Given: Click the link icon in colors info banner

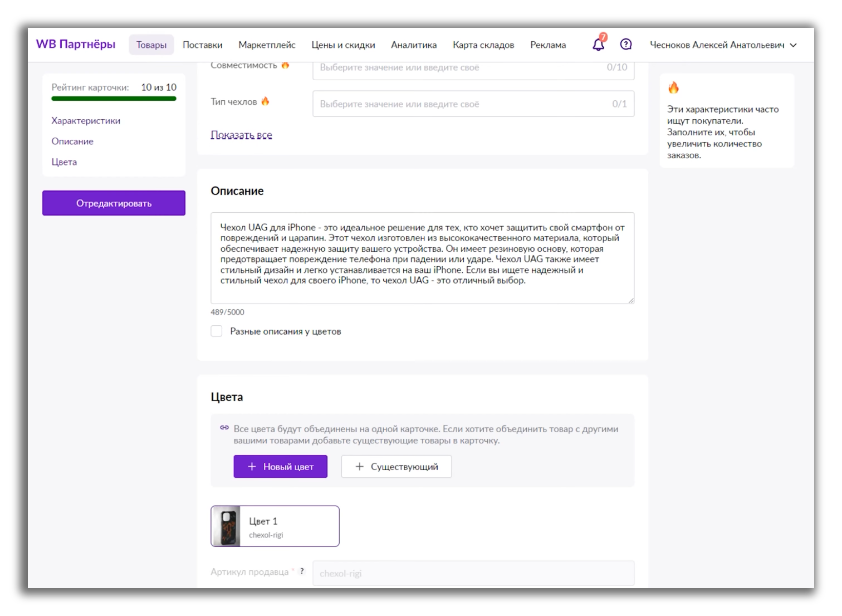Looking at the screenshot, I should tap(224, 428).
